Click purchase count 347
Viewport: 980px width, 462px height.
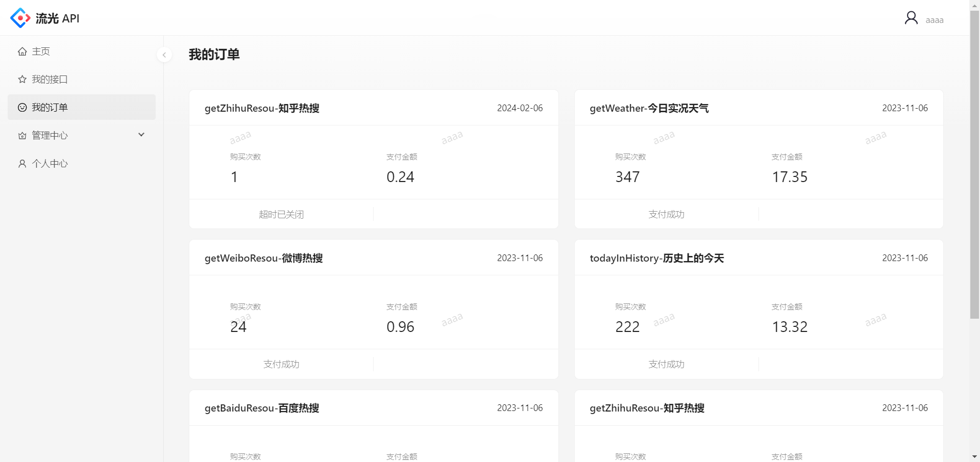(x=627, y=177)
